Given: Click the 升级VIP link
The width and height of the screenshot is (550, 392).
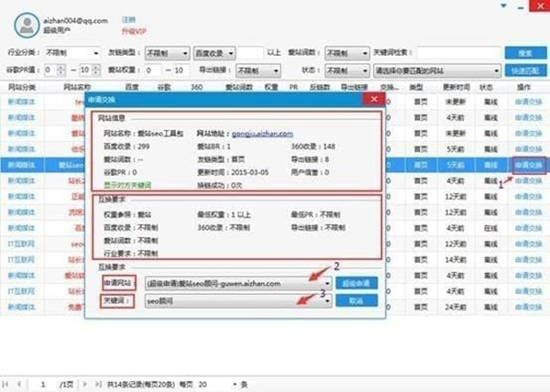Looking at the screenshot, I should [x=132, y=30].
